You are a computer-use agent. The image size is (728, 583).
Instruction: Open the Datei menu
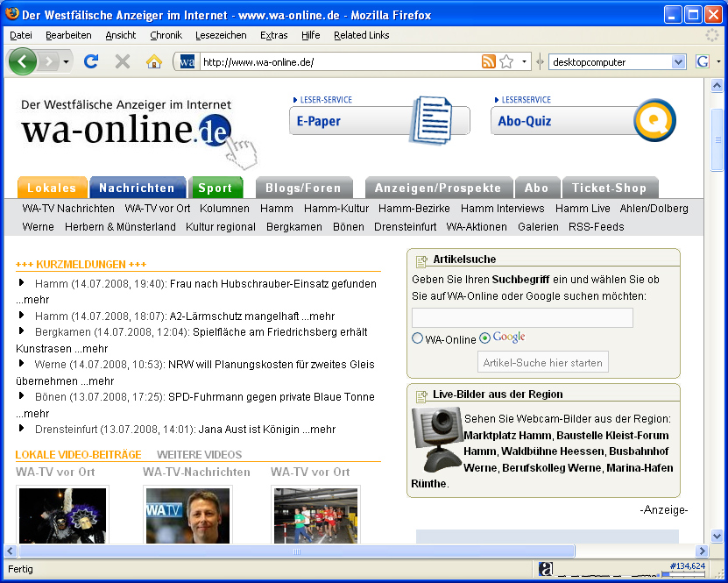pyautogui.click(x=21, y=35)
